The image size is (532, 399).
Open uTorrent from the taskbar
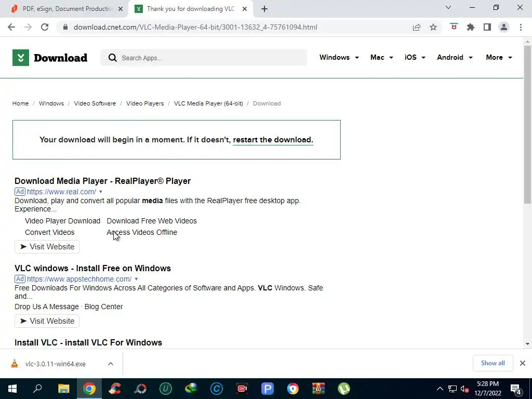[x=344, y=389]
